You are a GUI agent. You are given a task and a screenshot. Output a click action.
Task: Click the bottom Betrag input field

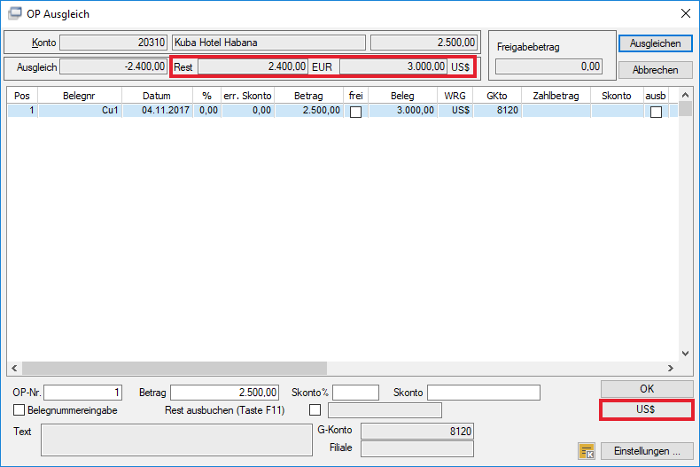(x=225, y=392)
